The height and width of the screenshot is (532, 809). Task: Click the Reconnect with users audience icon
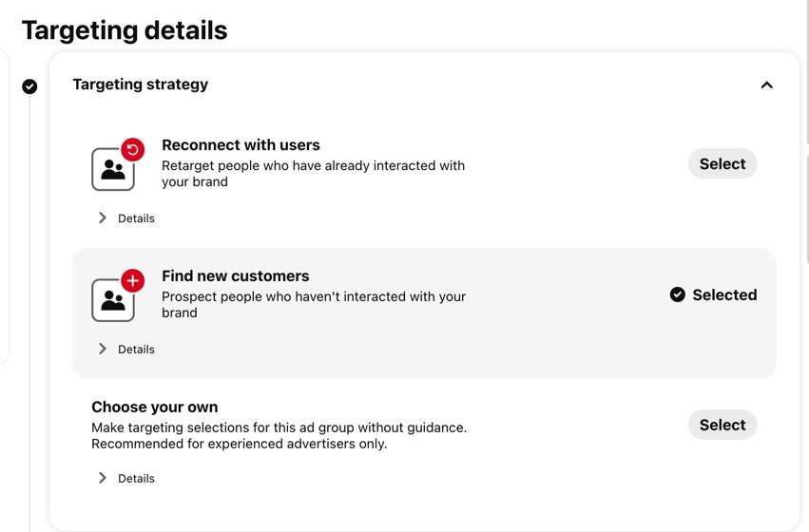pos(113,169)
